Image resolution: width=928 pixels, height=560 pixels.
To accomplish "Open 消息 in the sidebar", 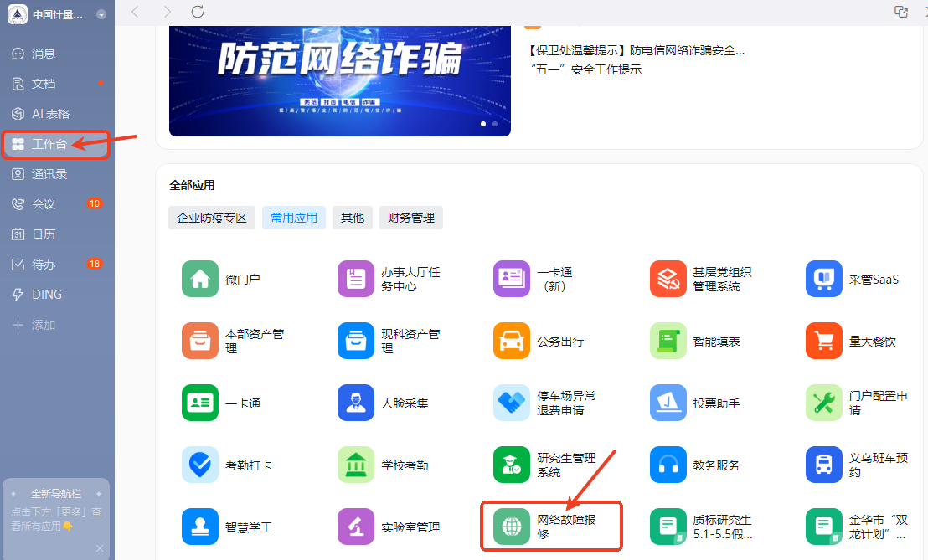I will coord(44,54).
